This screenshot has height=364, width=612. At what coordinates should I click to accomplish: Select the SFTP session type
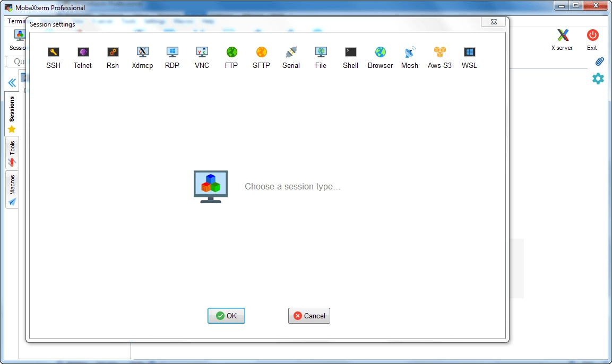261,58
